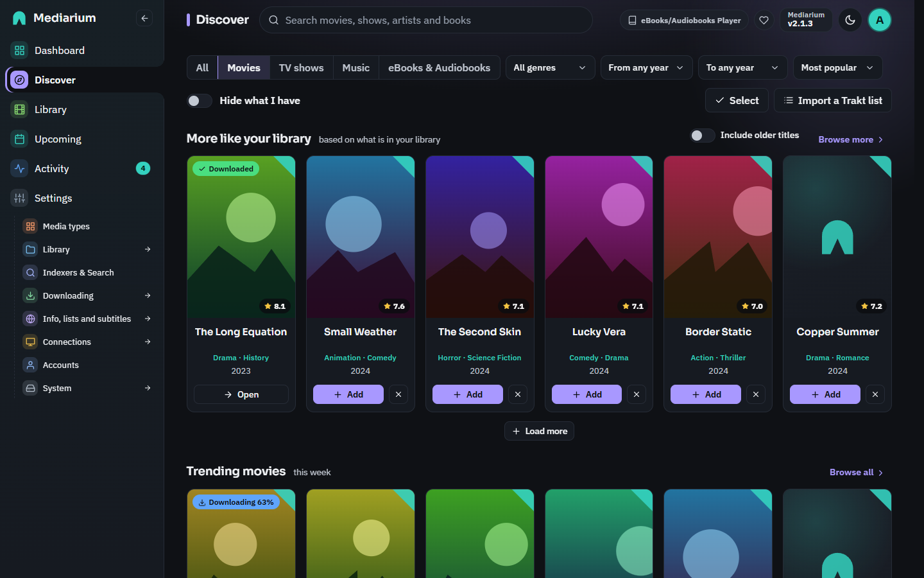The width and height of the screenshot is (924, 578).
Task: Open the Library film icon in main navigation
Action: pyautogui.click(x=20, y=109)
